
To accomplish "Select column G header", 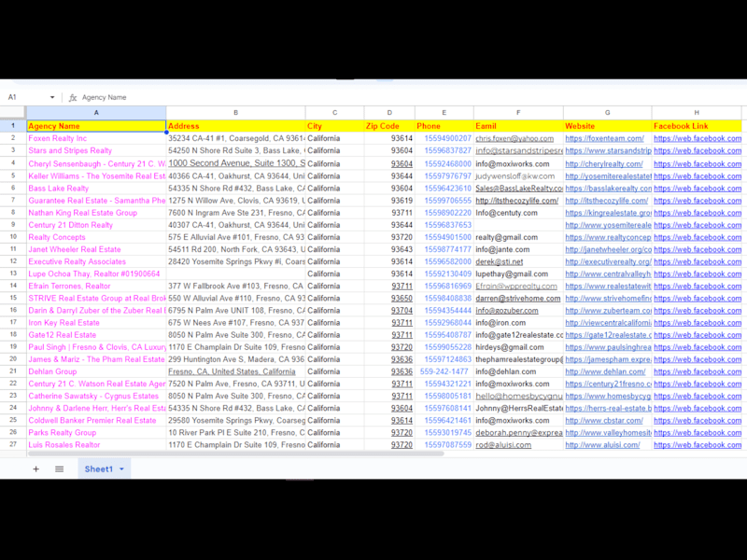I will point(608,113).
